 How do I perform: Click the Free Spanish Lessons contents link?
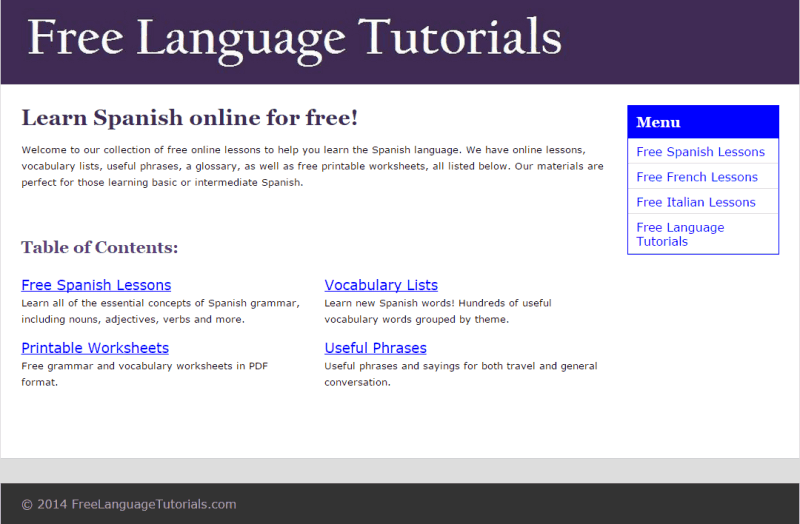[x=96, y=285]
